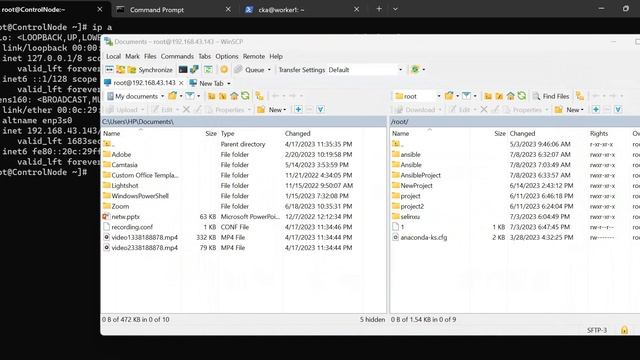
Task: Open in PuTTY icon next to console
Action: pyautogui.click(x=194, y=70)
